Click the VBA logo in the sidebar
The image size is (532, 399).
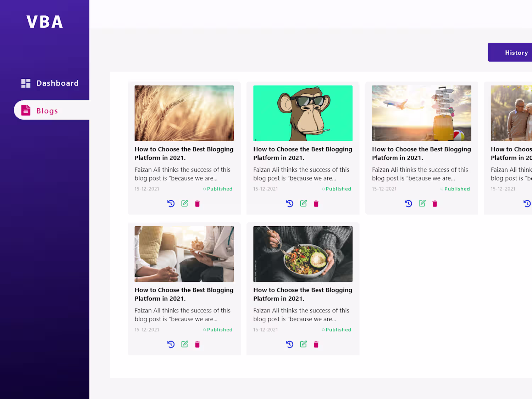tap(45, 22)
